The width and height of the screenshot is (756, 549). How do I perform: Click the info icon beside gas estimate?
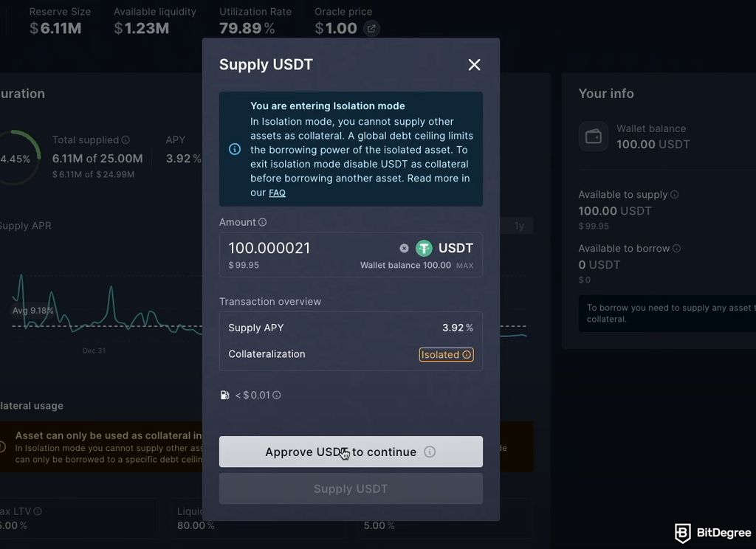click(277, 396)
